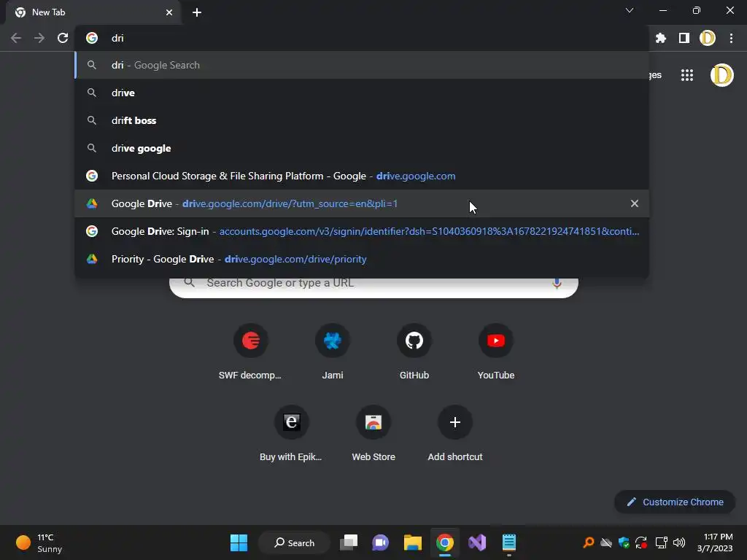The image size is (747, 560).
Task: Open Notepad from taskbar
Action: point(508,542)
